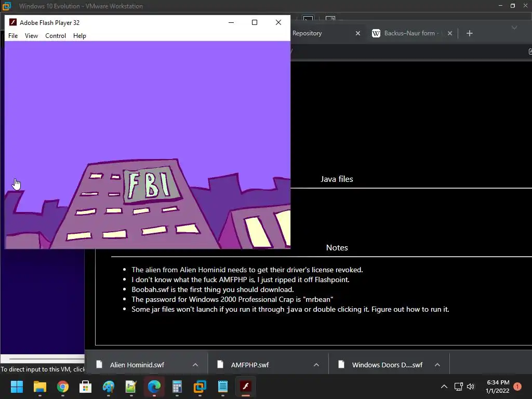Expand options for AMFPHP.swf download

tap(316, 365)
